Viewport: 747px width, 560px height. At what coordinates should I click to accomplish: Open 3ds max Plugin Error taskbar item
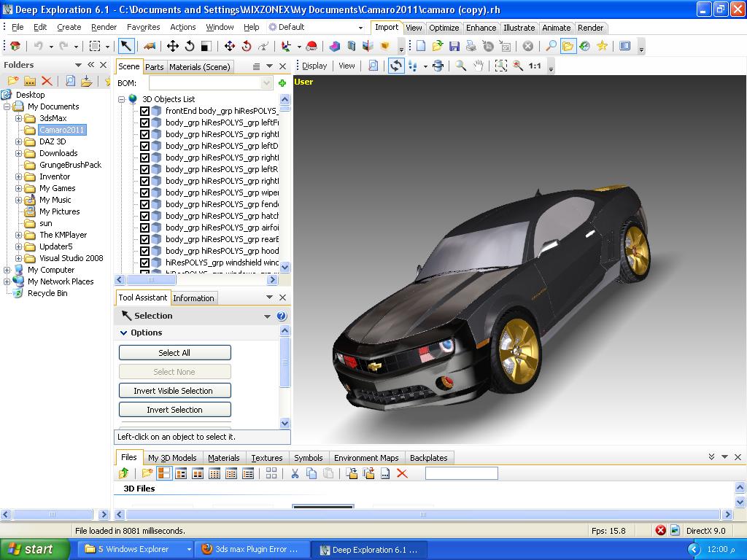[252, 550]
